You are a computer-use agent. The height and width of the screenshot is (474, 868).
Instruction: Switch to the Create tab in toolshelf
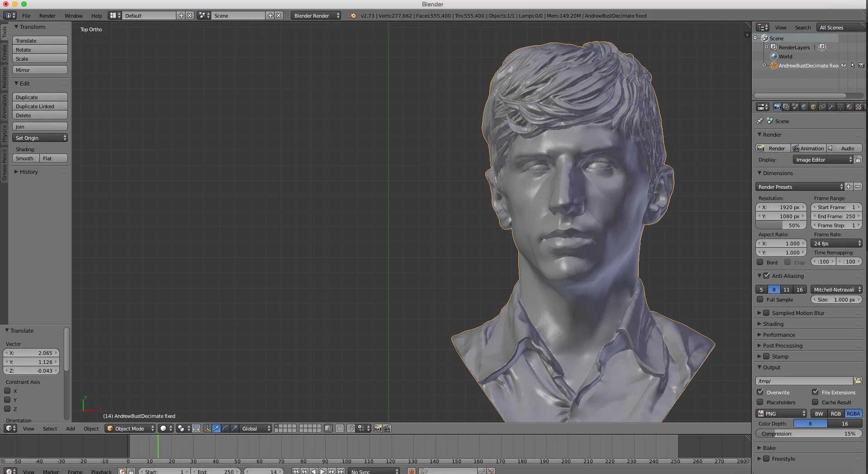coord(5,52)
